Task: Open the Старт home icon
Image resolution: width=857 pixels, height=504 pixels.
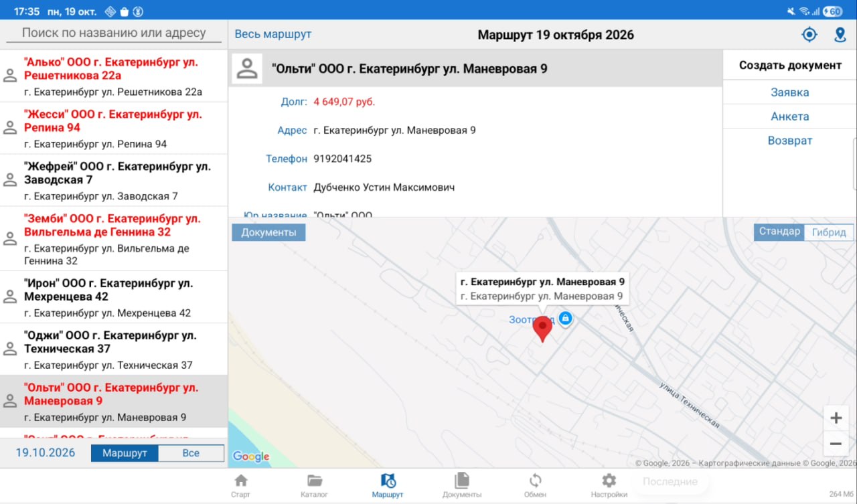Action: [x=240, y=481]
